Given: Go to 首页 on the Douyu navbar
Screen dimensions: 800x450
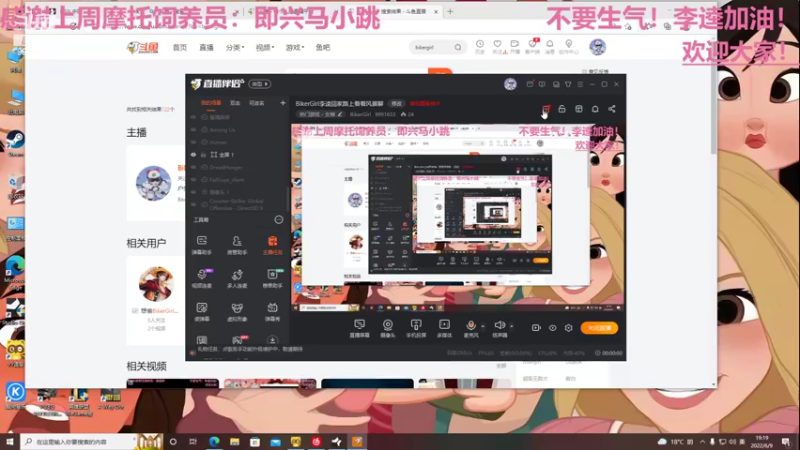Looking at the screenshot, I should [180, 47].
